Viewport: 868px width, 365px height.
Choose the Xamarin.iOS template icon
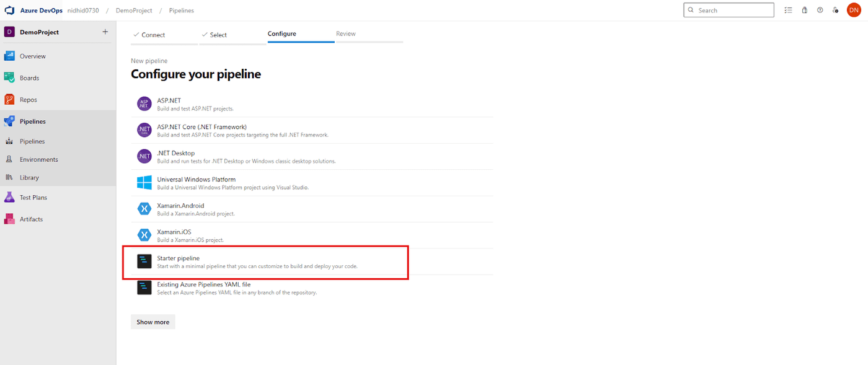click(x=144, y=235)
